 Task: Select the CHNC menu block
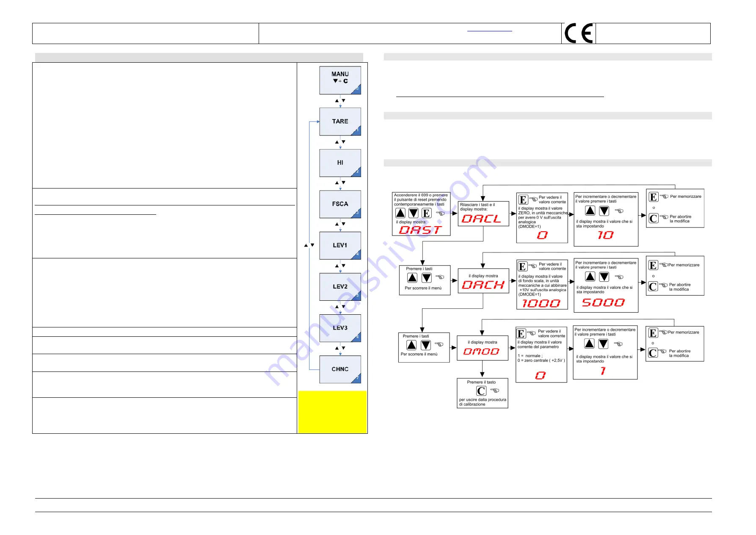tap(340, 369)
